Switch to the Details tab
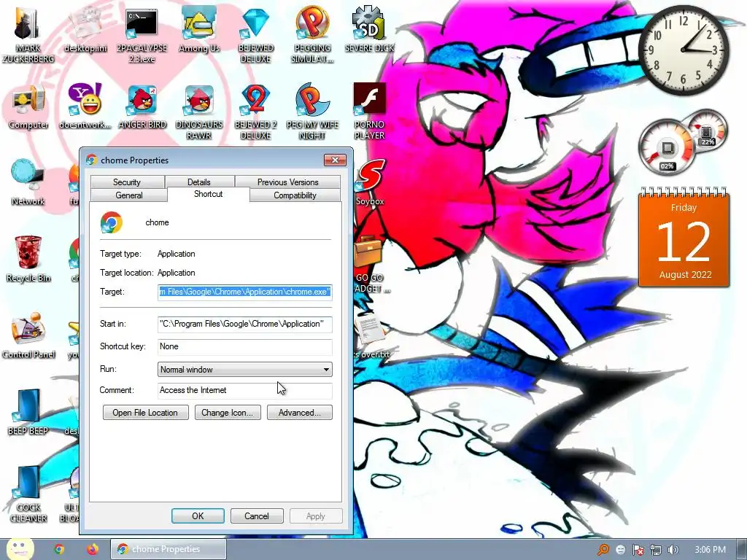This screenshot has height=560, width=747. pyautogui.click(x=198, y=182)
